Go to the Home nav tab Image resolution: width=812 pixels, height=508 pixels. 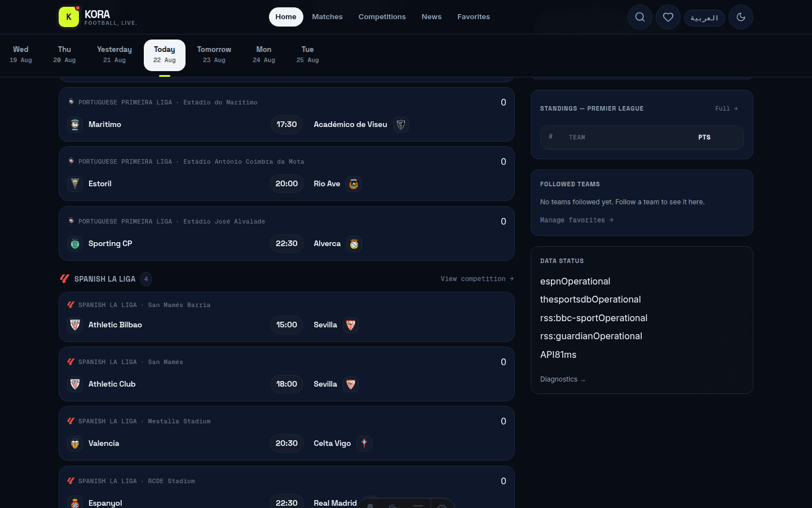286,17
